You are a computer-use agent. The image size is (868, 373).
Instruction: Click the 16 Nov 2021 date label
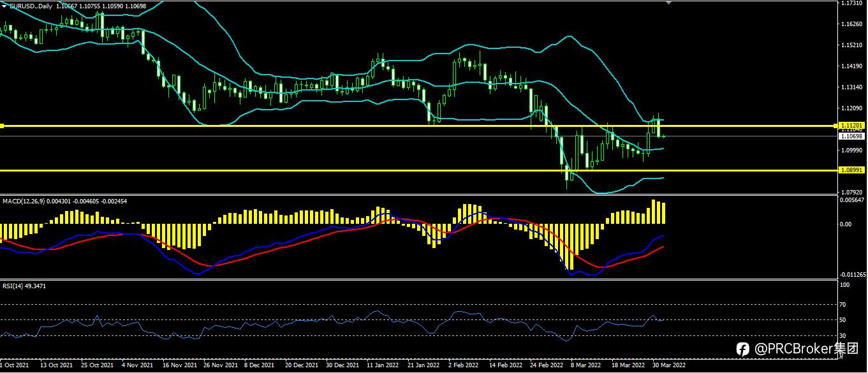pos(179,366)
